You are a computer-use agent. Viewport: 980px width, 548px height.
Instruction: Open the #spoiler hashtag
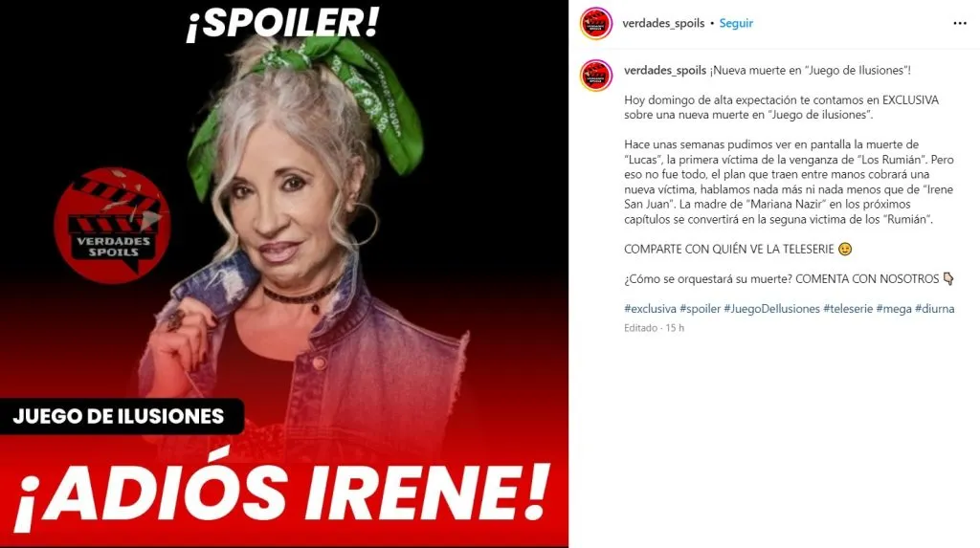coord(700,309)
